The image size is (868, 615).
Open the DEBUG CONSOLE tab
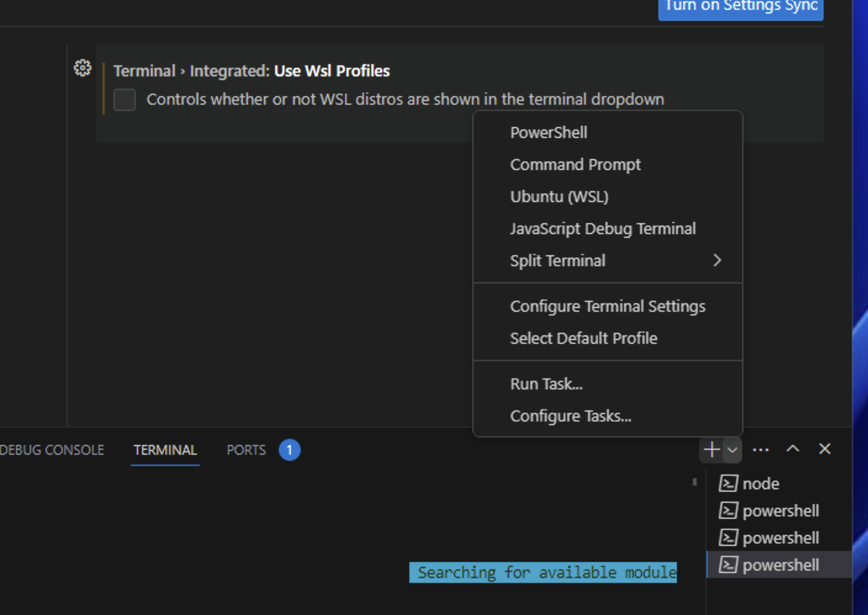[51, 450]
